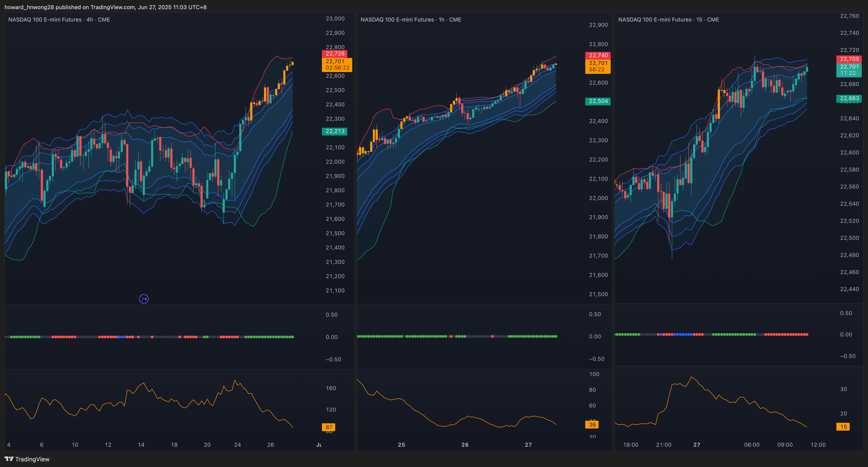Click the red 22,705 price label

[849, 59]
